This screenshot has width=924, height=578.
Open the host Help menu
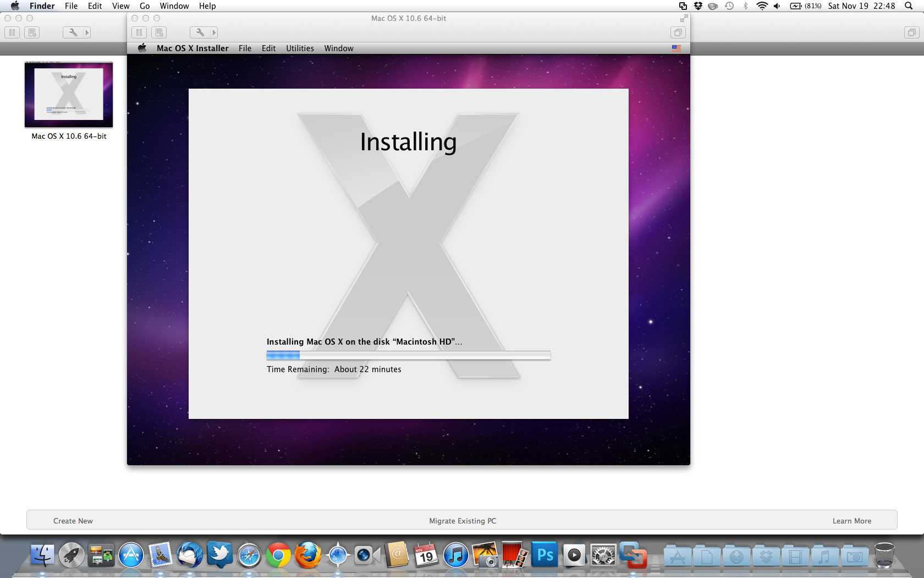click(207, 6)
